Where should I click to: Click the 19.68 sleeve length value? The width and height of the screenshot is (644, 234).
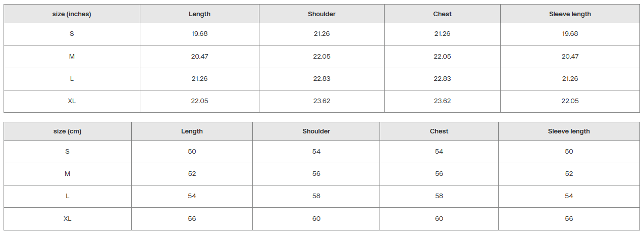570,34
